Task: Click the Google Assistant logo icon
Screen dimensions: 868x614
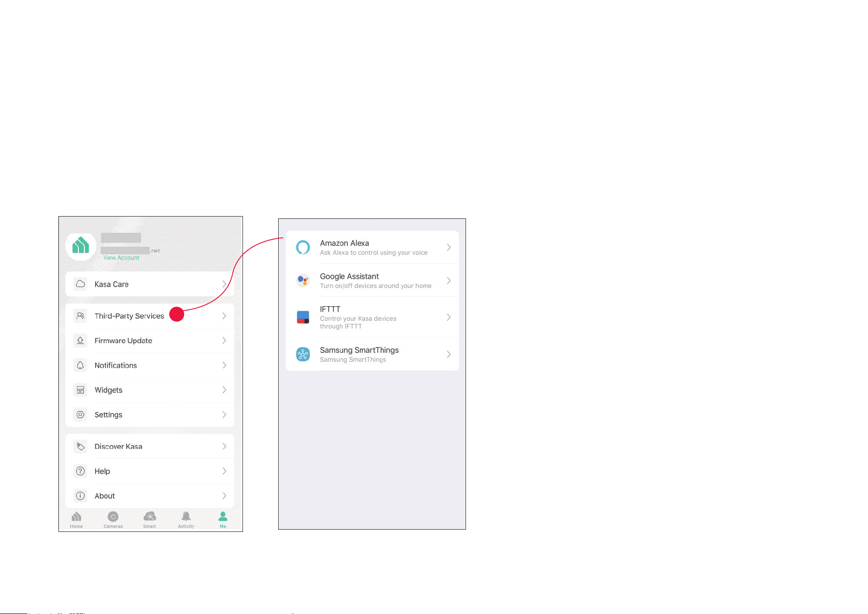Action: pyautogui.click(x=303, y=280)
